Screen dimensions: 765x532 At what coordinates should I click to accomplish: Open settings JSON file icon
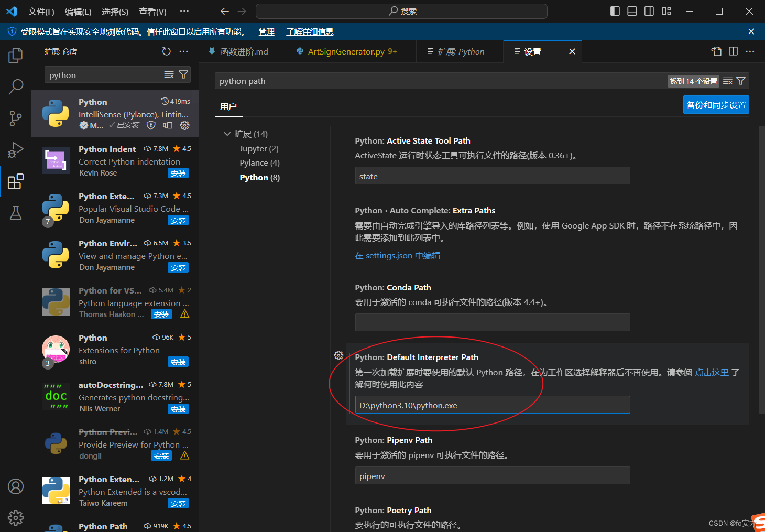(x=716, y=51)
